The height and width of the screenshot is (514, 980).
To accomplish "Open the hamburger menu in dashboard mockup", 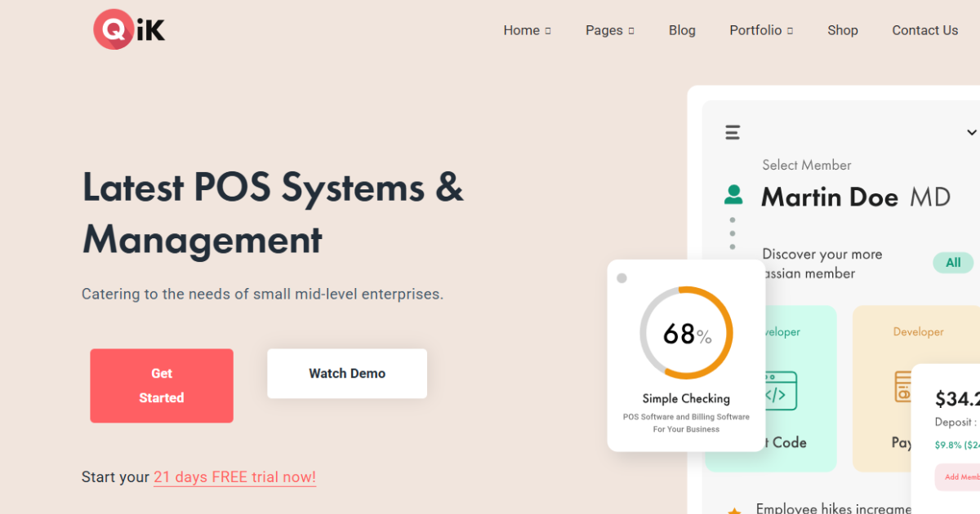I will [x=733, y=132].
